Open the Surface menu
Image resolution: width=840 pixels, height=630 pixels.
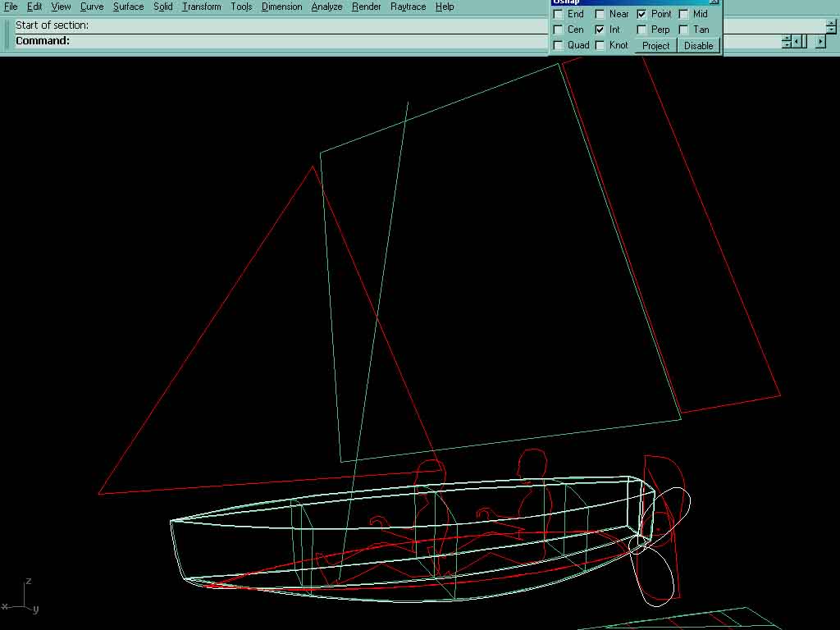pyautogui.click(x=128, y=7)
